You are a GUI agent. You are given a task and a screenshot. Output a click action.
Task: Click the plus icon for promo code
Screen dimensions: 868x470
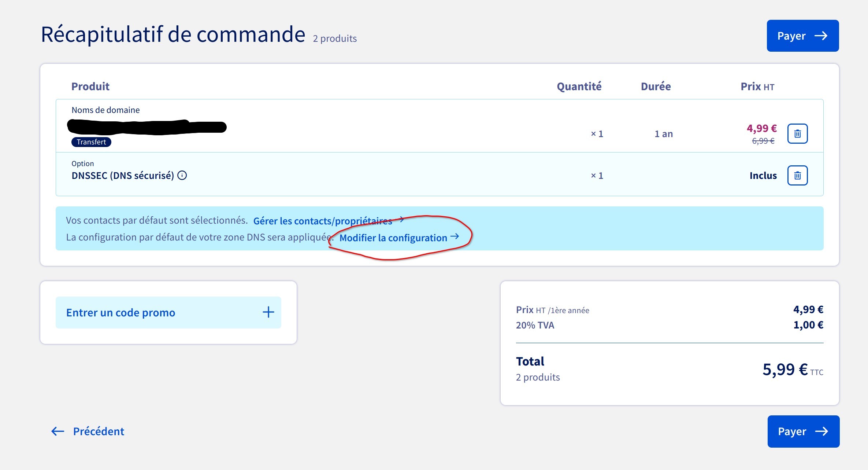268,312
